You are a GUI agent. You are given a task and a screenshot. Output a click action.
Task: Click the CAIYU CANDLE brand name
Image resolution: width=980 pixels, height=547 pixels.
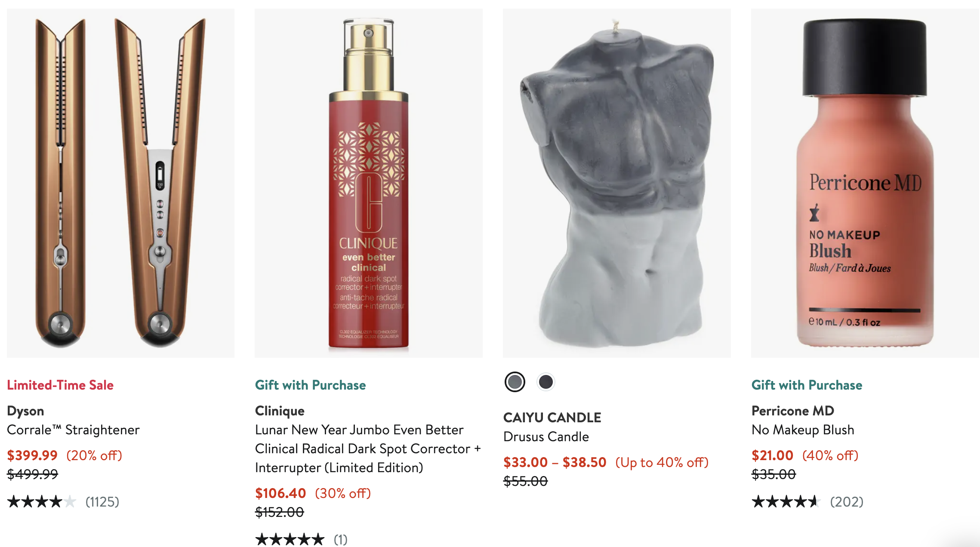552,418
